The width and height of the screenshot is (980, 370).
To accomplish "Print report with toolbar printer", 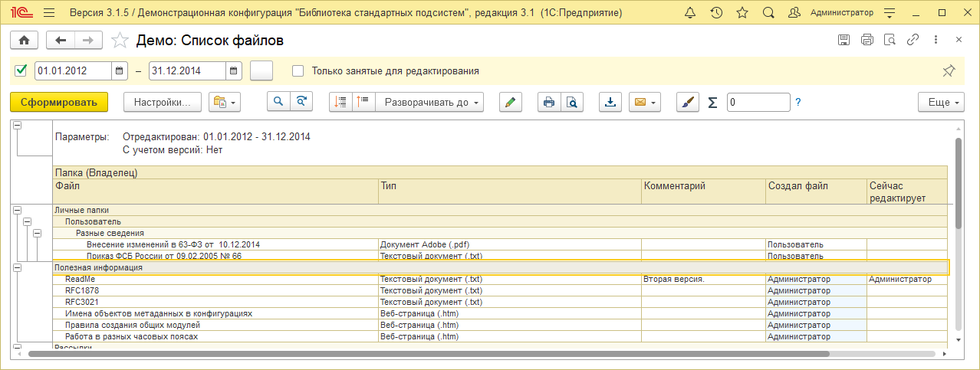I will tap(548, 102).
